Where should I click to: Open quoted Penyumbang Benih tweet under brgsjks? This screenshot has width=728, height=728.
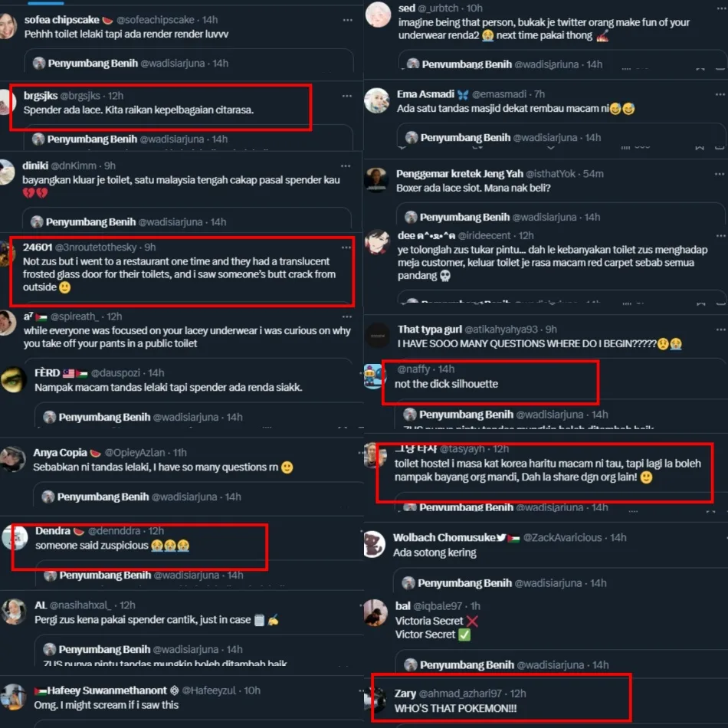(188, 137)
